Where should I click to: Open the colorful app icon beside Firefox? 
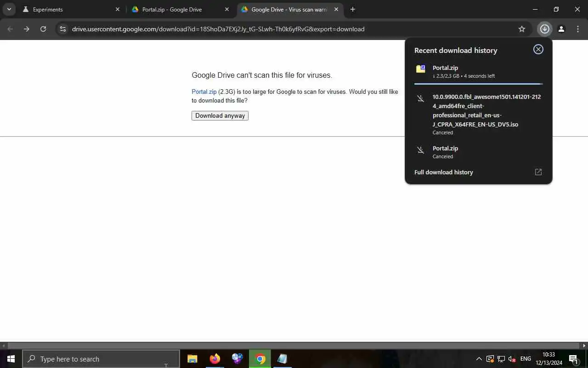pos(237,359)
